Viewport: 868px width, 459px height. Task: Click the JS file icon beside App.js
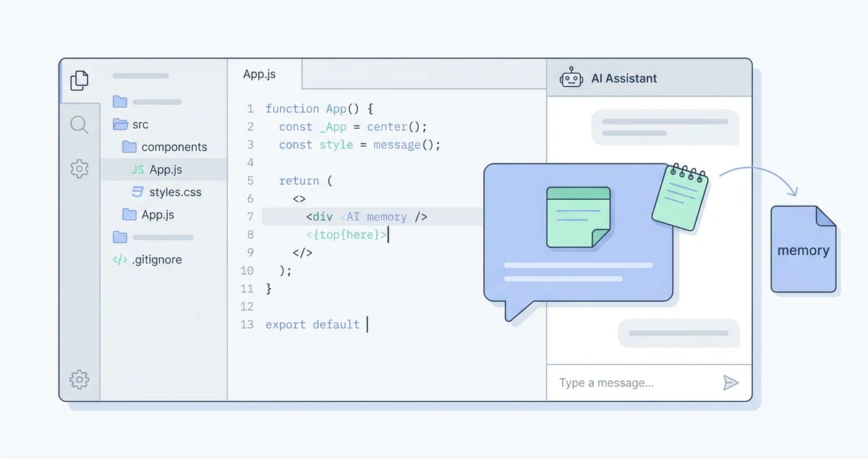click(x=137, y=169)
